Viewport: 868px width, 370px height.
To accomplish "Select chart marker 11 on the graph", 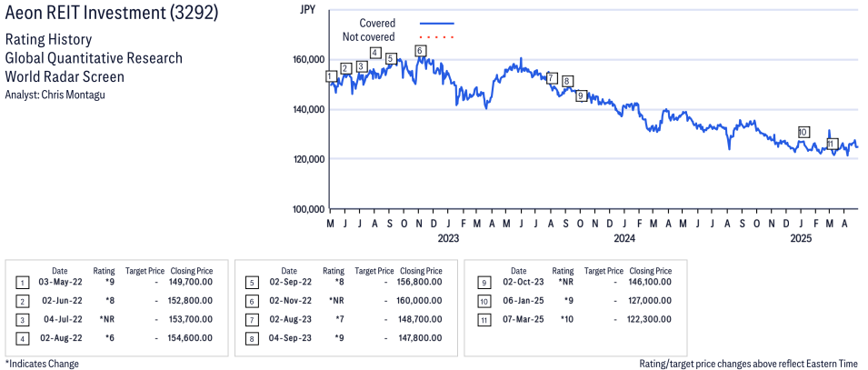I will click(832, 144).
